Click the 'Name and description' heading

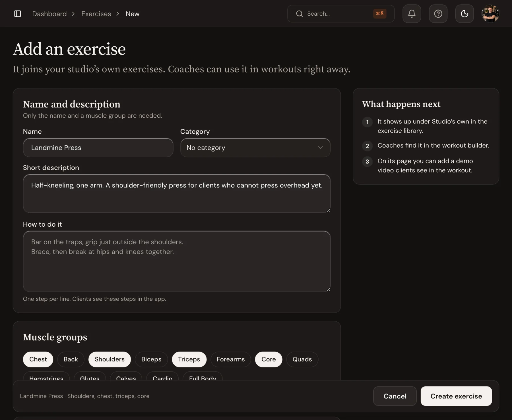[x=72, y=104]
